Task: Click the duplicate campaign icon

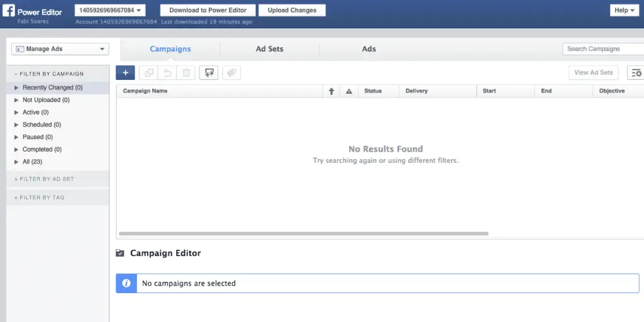Action: pos(148,73)
